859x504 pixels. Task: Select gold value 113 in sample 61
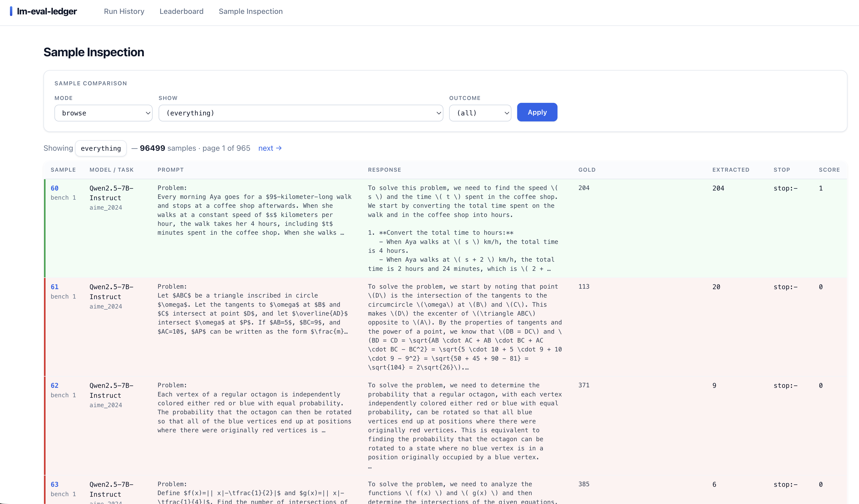[584, 287]
